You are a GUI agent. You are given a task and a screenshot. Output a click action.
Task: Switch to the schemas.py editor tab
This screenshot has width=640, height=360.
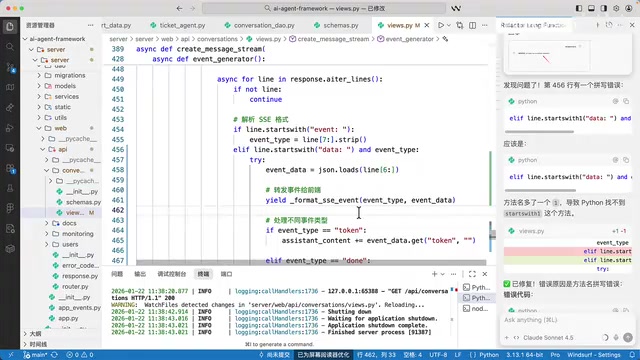(336, 25)
